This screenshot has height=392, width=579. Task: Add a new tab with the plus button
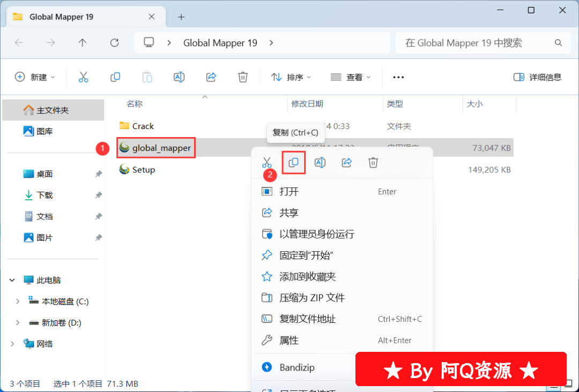click(181, 17)
